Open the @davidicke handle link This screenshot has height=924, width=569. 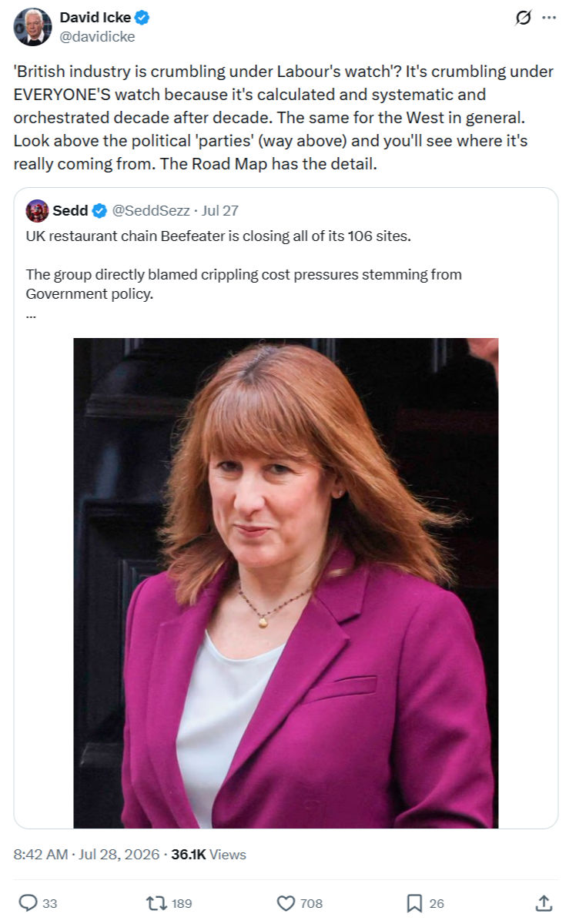97,36
